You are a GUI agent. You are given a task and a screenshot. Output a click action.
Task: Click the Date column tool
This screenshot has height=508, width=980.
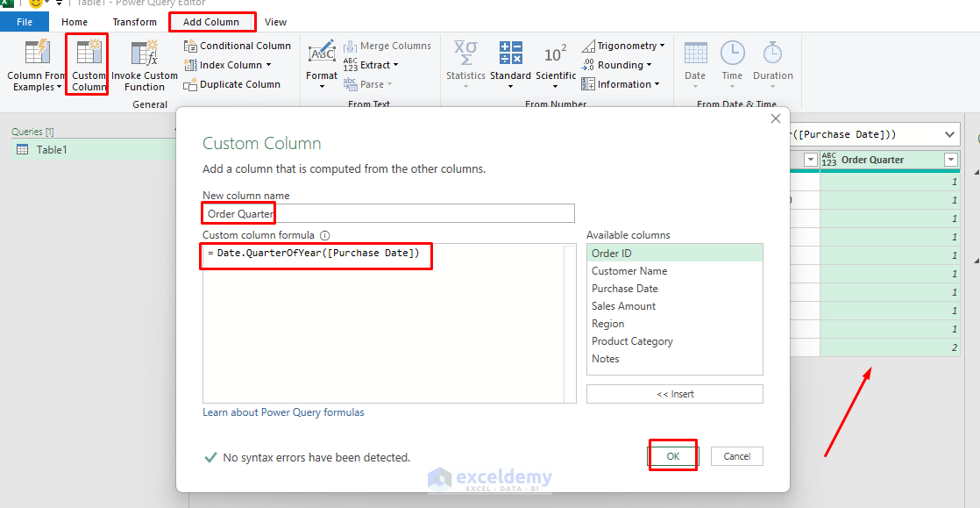(x=695, y=64)
